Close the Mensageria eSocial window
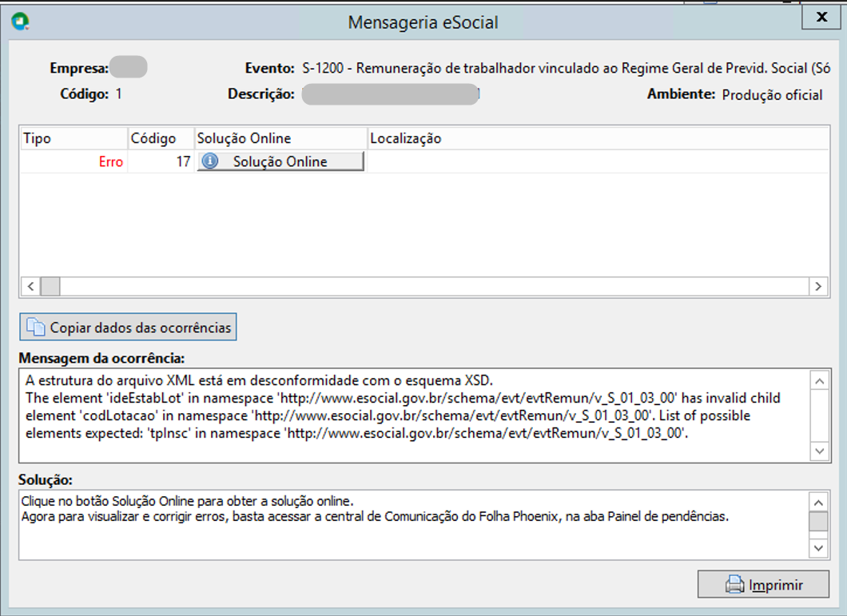This screenshot has width=847, height=616. 821,17
